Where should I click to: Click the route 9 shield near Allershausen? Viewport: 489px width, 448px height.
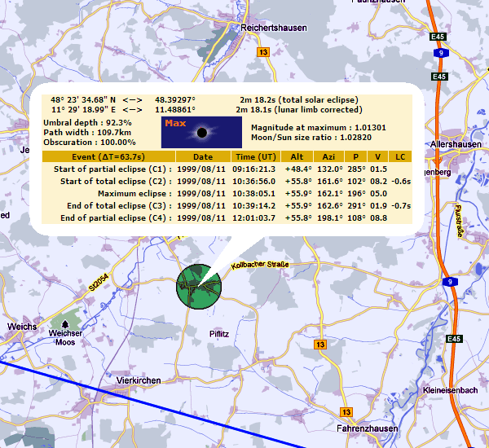point(438,55)
